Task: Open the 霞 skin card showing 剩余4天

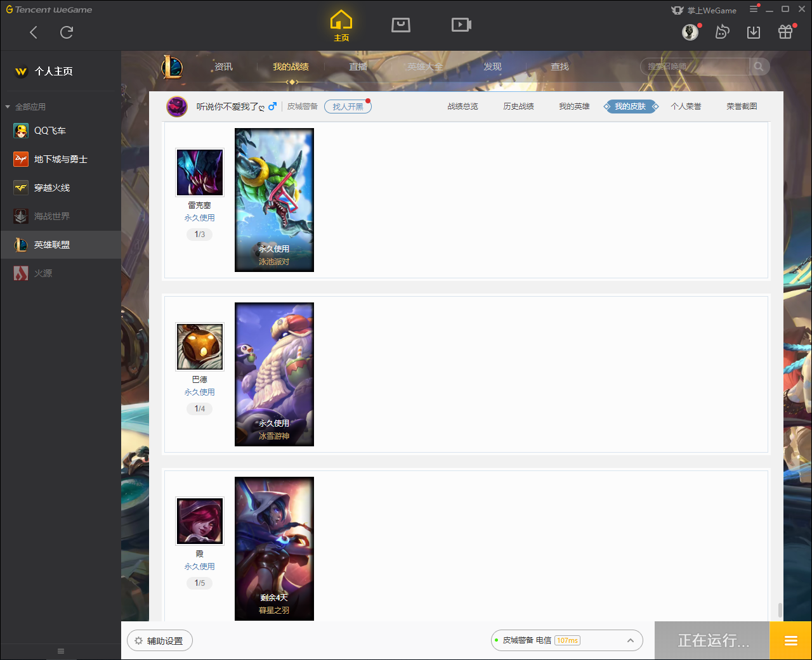Action: coord(274,548)
